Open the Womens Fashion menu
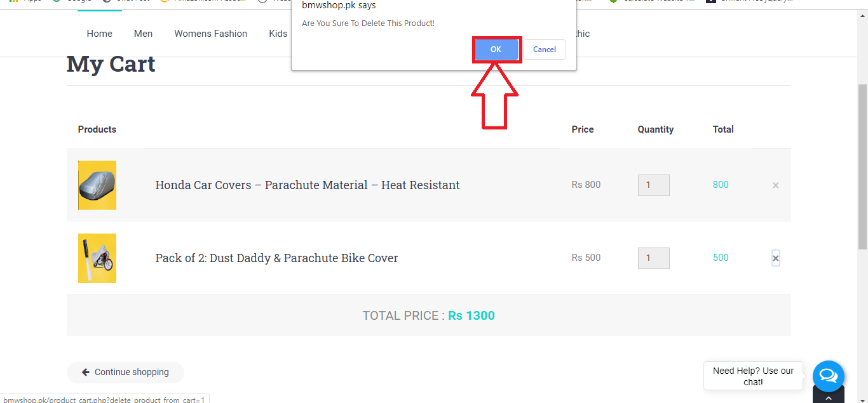The width and height of the screenshot is (868, 403). click(211, 34)
